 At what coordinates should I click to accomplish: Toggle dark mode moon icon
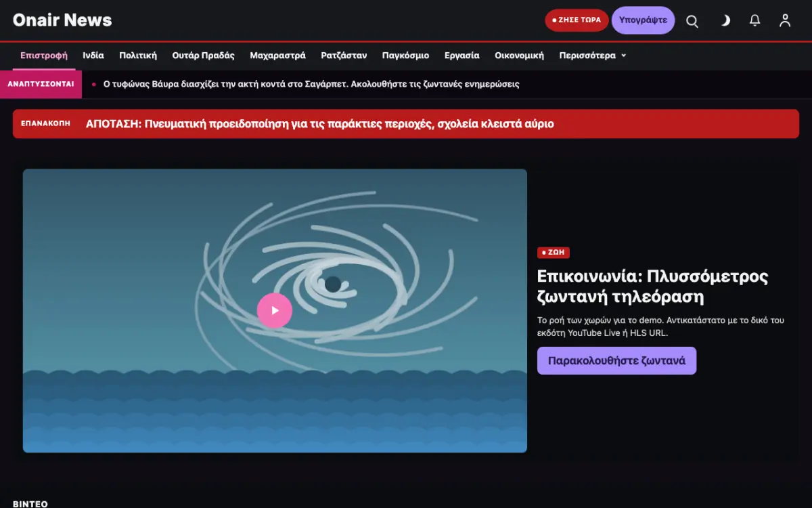point(725,20)
